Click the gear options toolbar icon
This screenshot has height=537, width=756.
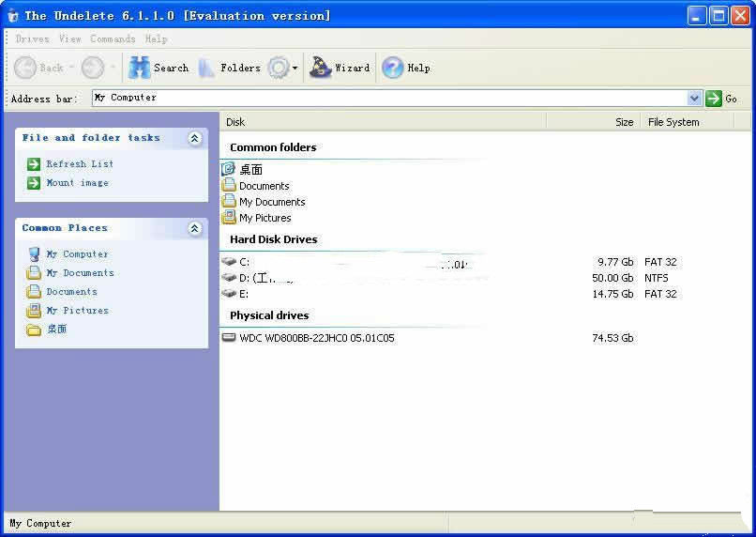[x=278, y=68]
